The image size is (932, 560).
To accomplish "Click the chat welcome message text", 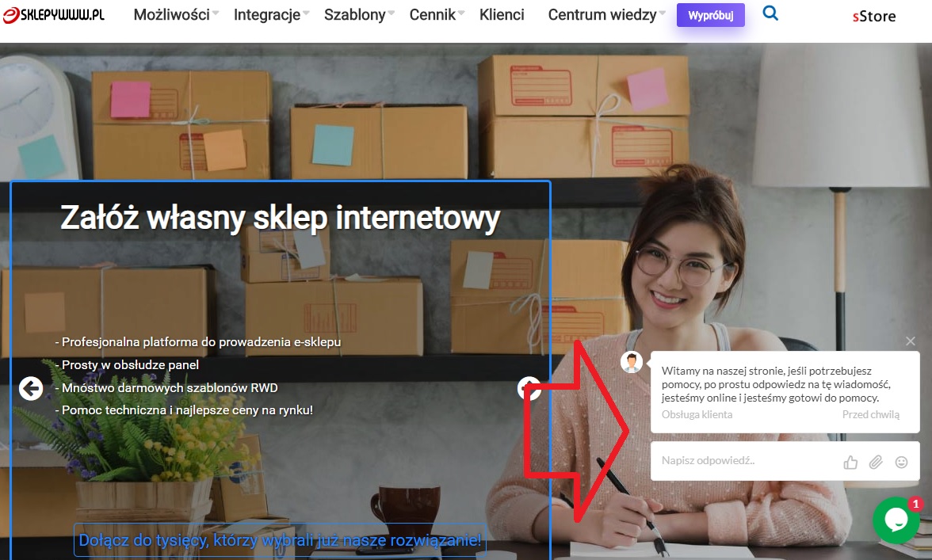I will tap(778, 384).
